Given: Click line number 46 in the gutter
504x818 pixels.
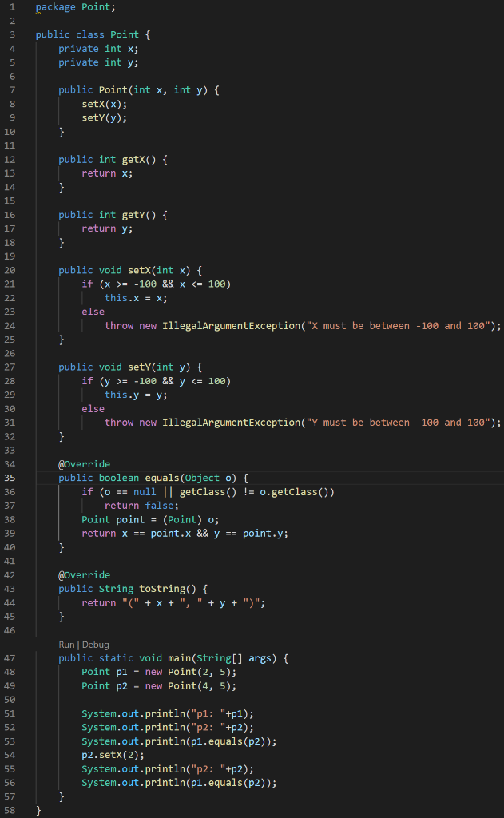Looking at the screenshot, I should (x=10, y=630).
